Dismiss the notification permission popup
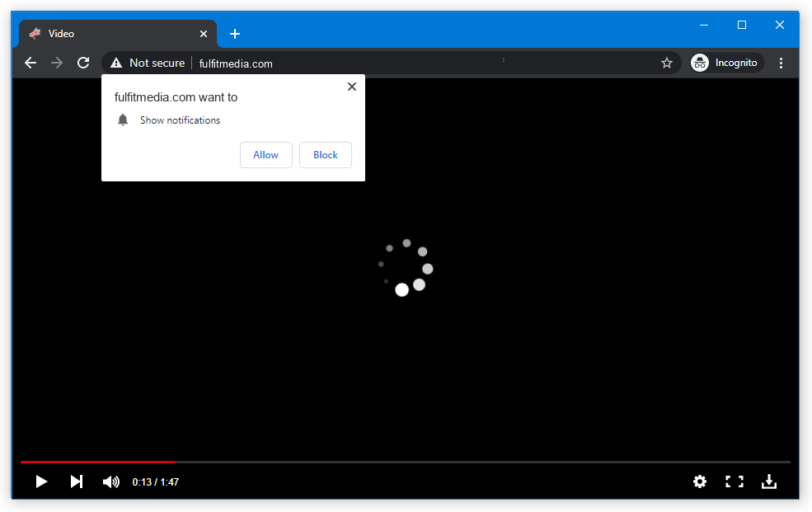This screenshot has width=812, height=512. point(352,87)
